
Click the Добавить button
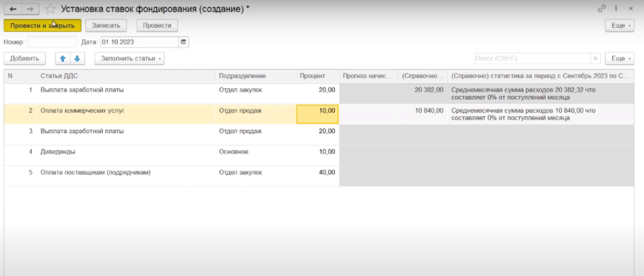tap(25, 58)
